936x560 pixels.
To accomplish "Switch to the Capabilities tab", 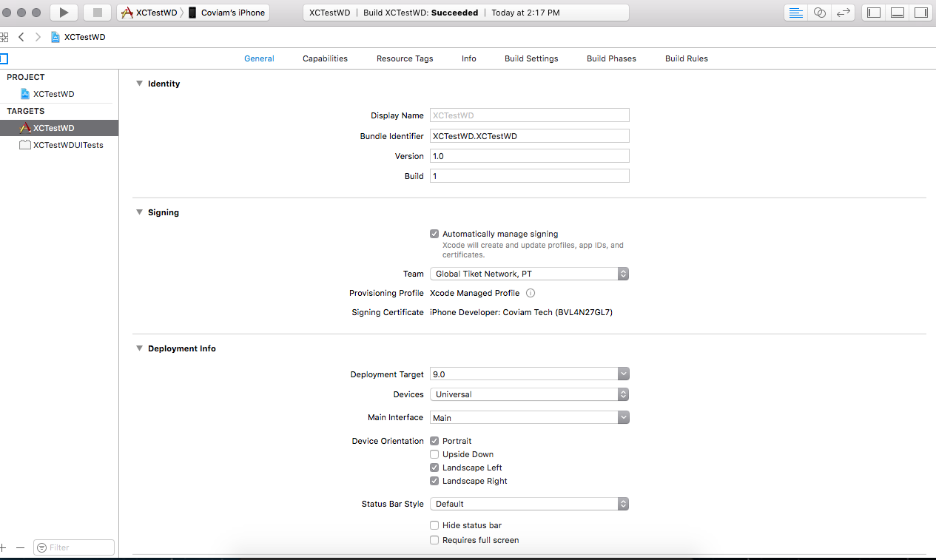I will (x=325, y=58).
